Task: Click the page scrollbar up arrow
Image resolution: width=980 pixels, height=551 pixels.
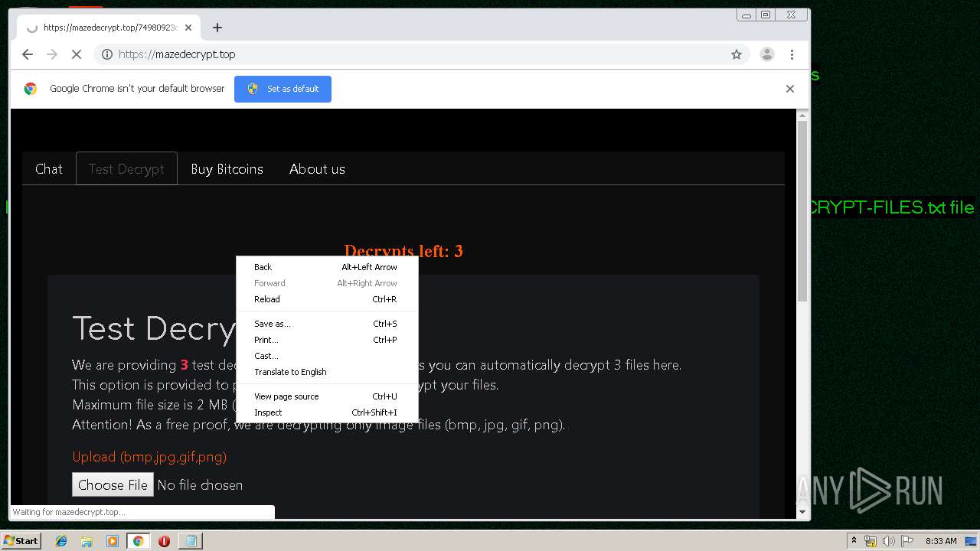Action: coord(802,116)
